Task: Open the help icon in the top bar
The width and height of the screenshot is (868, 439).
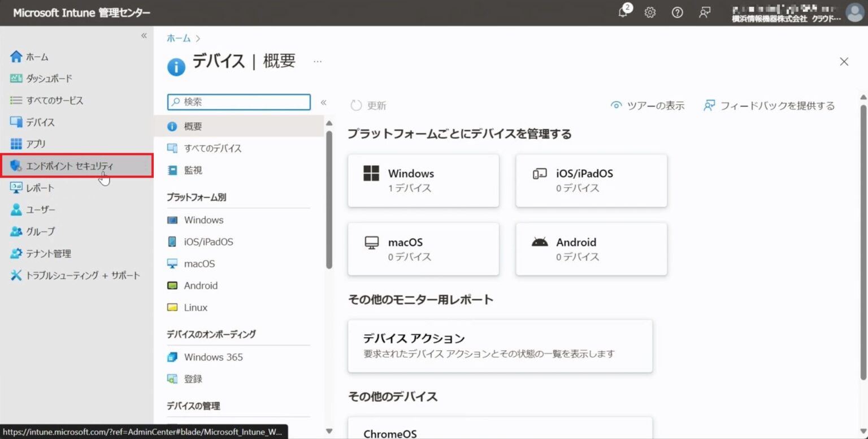Action: tap(677, 12)
